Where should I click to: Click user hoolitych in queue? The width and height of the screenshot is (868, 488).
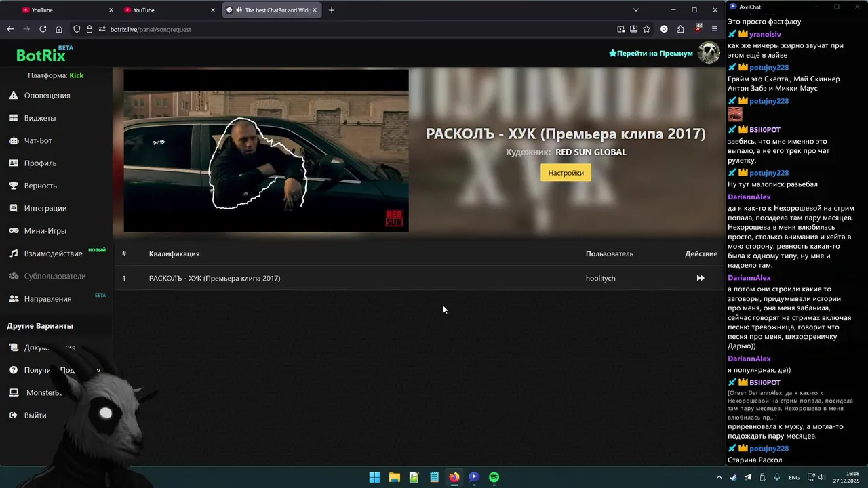601,278
